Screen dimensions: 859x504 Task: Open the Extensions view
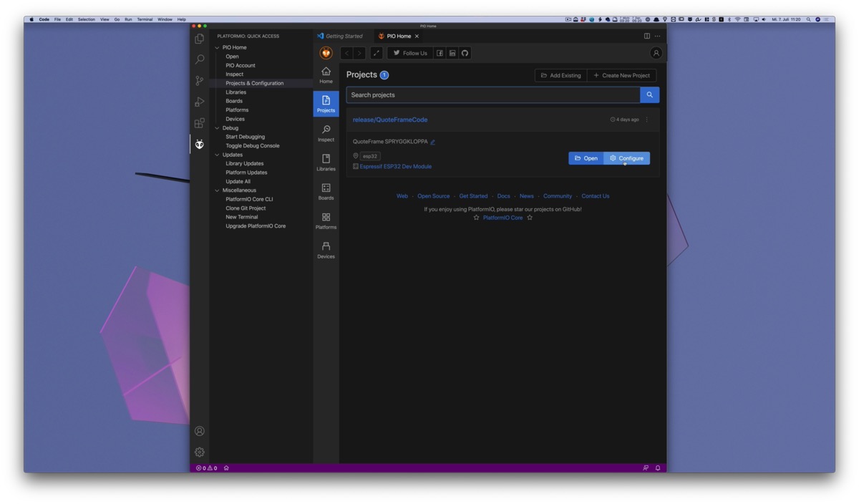(x=200, y=123)
